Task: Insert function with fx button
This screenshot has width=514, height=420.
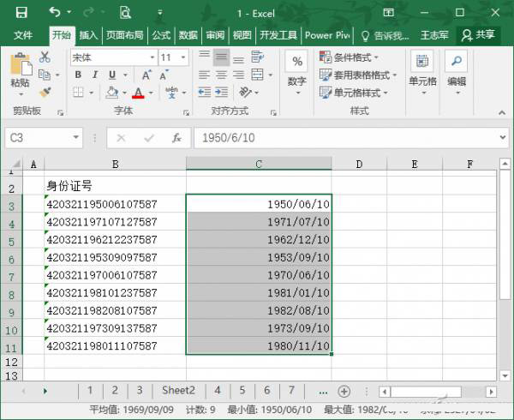Action: click(x=176, y=138)
